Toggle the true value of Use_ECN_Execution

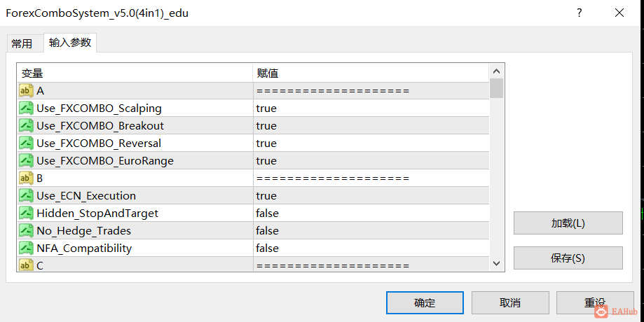point(266,196)
